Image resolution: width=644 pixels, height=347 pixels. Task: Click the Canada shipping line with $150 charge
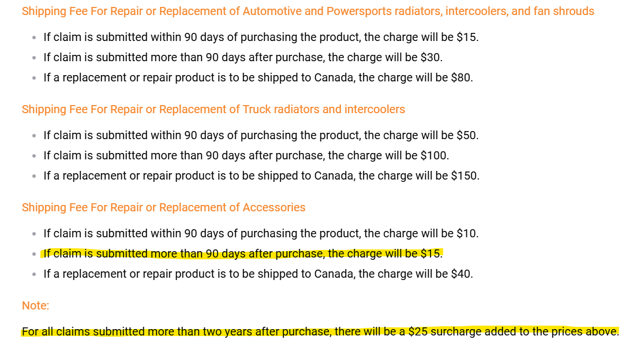tap(261, 176)
